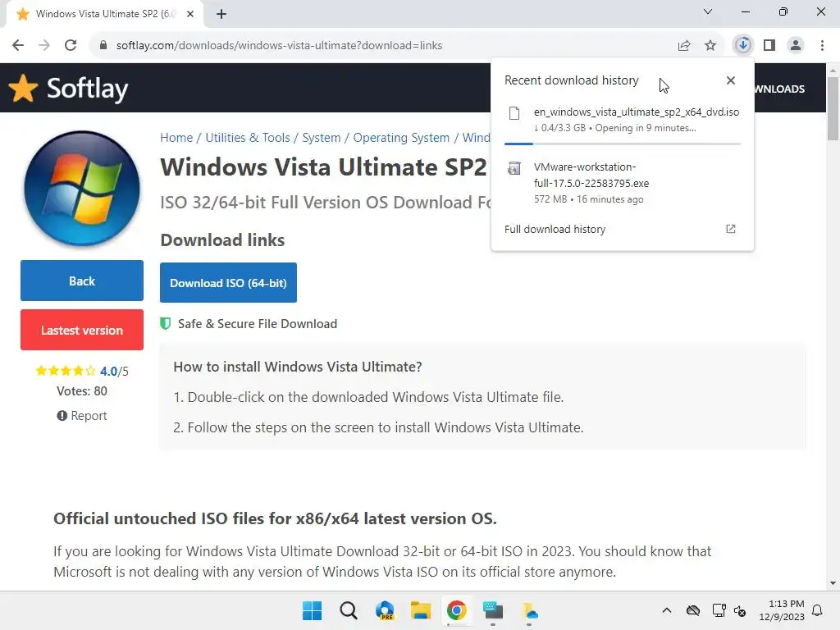Select the Windows Vista Ultimate SP2 tab
The width and height of the screenshot is (840, 630).
[x=104, y=14]
